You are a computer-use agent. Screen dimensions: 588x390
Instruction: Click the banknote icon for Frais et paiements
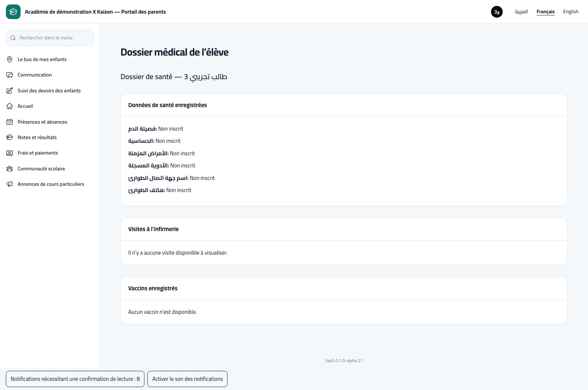10,153
